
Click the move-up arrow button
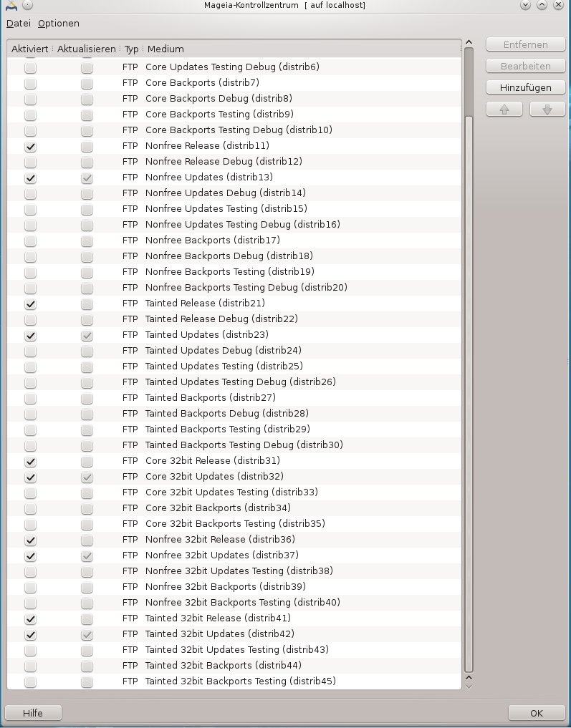[504, 109]
